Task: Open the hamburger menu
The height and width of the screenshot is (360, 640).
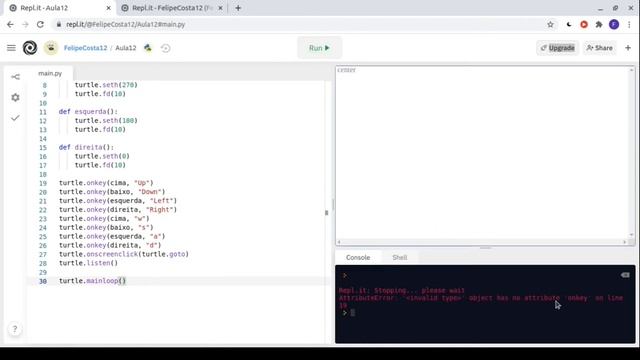Action: click(11, 48)
